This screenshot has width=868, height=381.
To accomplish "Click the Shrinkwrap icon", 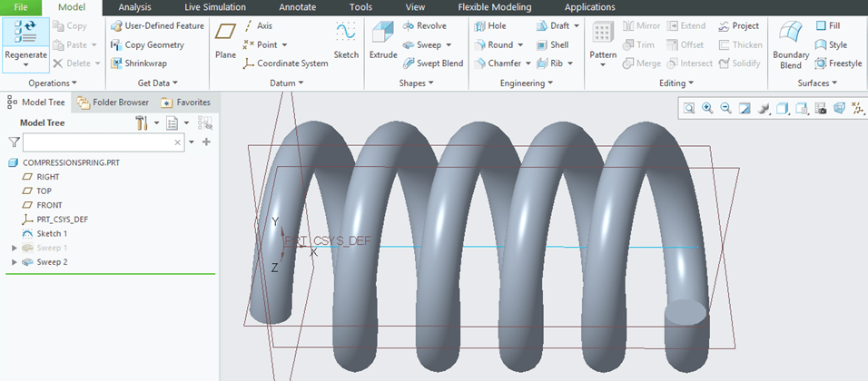I will (x=138, y=63).
